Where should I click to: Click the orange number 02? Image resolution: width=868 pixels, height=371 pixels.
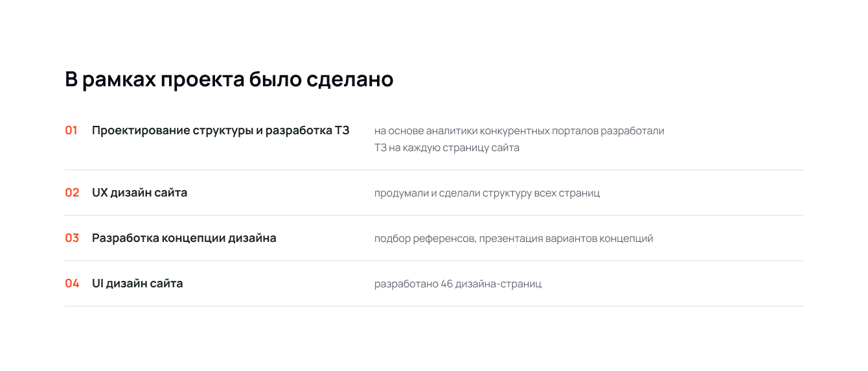(72, 193)
